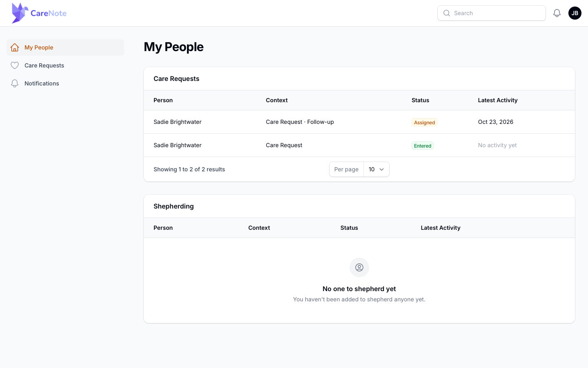Click the Person header in Care Requests table

coord(163,100)
